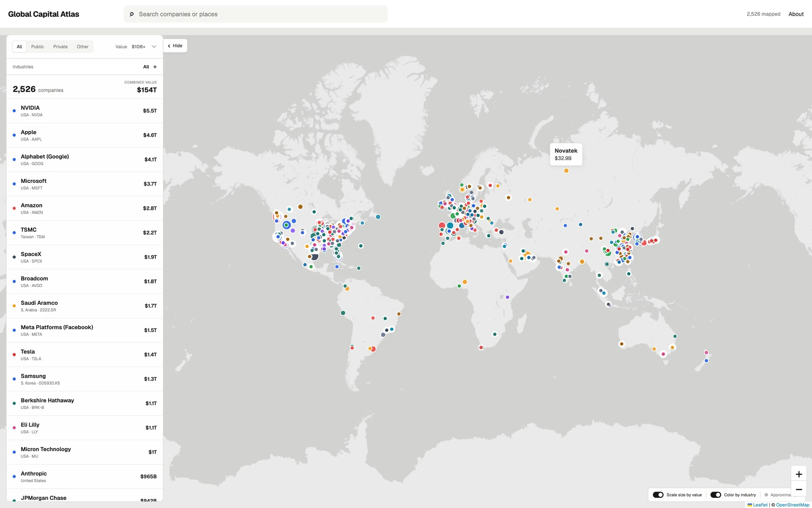Viewport: 812px width, 508px height.
Task: Switch to the Public tab
Action: click(38, 47)
